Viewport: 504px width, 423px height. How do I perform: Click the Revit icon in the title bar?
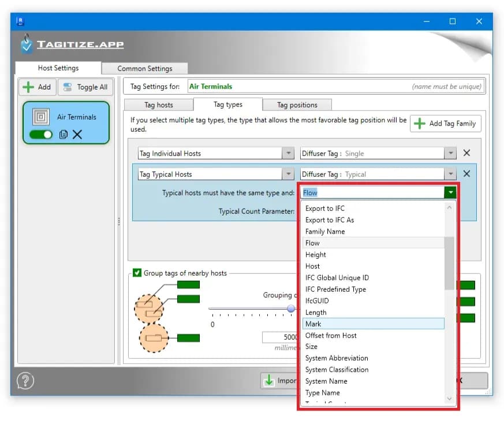tap(20, 21)
